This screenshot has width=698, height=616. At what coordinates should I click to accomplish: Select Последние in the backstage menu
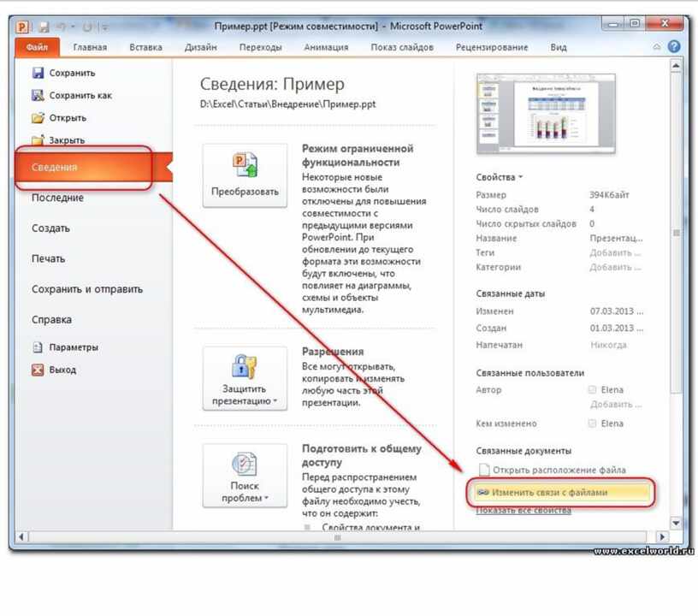tap(57, 198)
